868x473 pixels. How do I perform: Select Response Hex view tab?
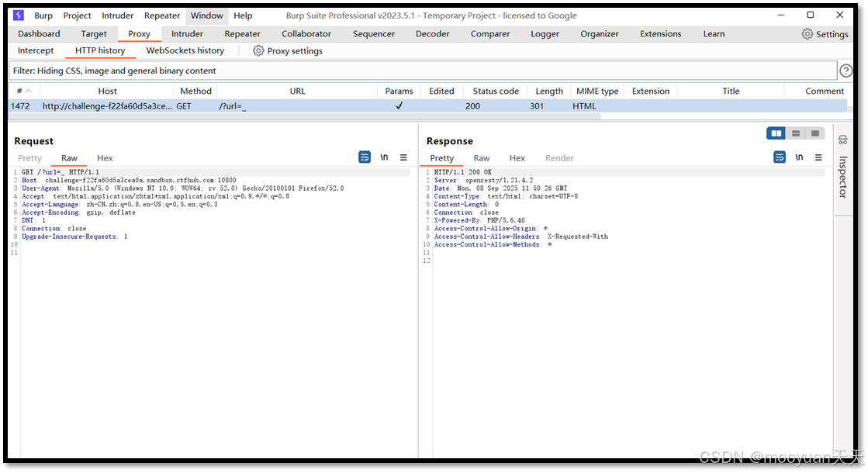tap(517, 157)
